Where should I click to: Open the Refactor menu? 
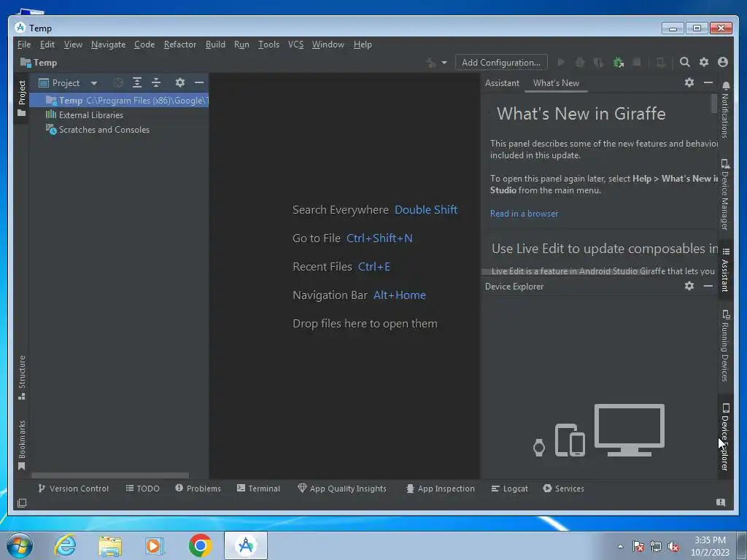tap(180, 44)
